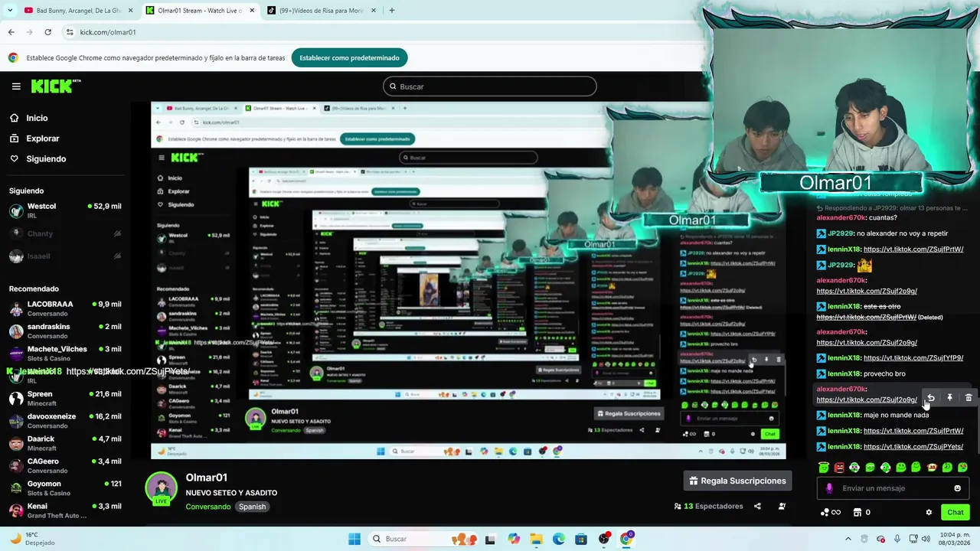
Task: Open chat settings gear icon
Action: click(929, 513)
